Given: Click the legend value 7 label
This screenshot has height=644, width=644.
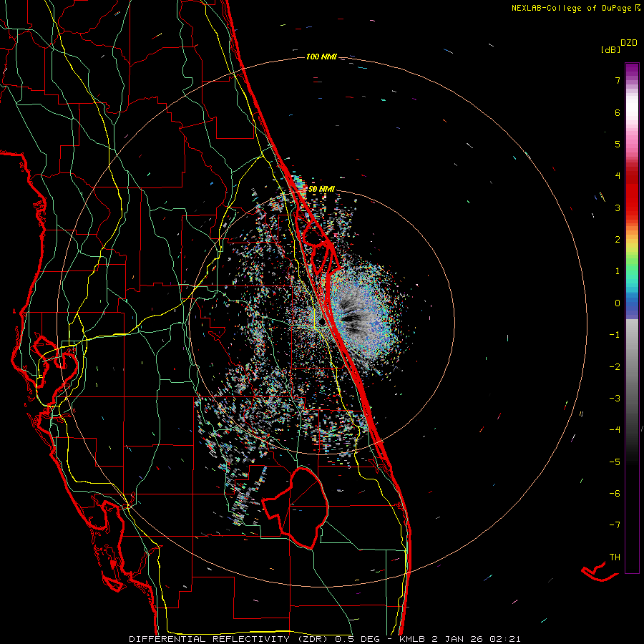Looking at the screenshot, I should [618, 80].
